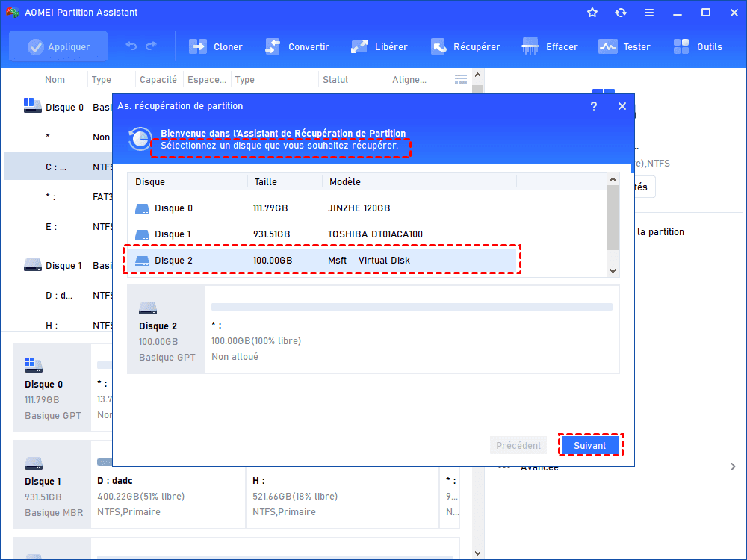Select the D: partition row in main list
The width and height of the screenshot is (747, 560).
click(58, 295)
